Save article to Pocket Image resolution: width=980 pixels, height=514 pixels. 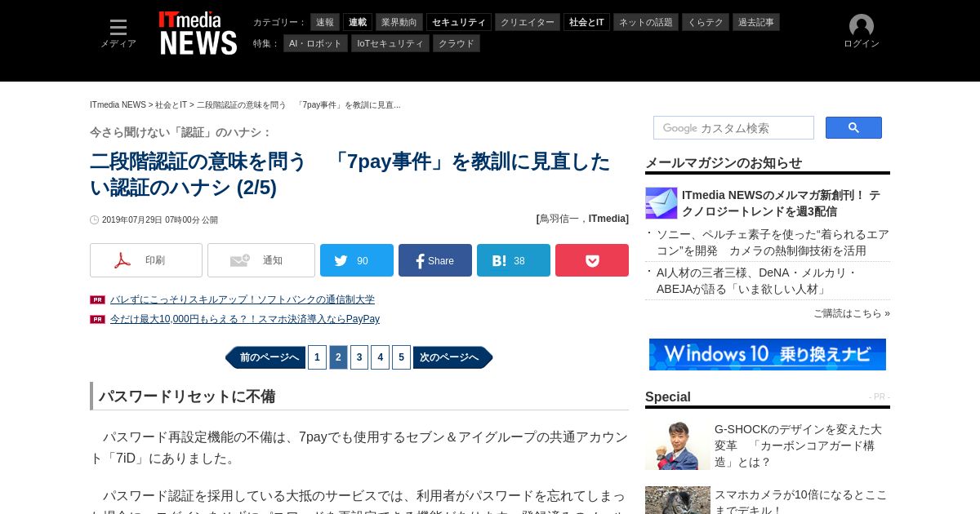tap(592, 260)
